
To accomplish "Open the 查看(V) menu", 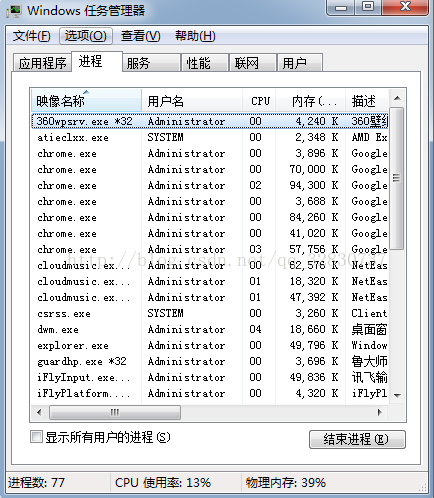I will coord(140,36).
